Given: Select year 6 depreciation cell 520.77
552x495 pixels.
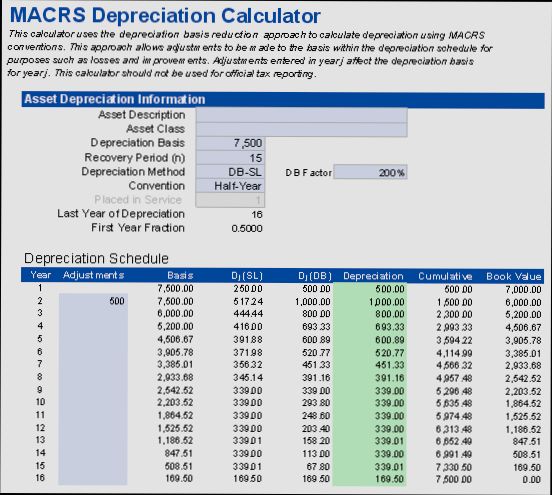Looking at the screenshot, I should (370, 353).
